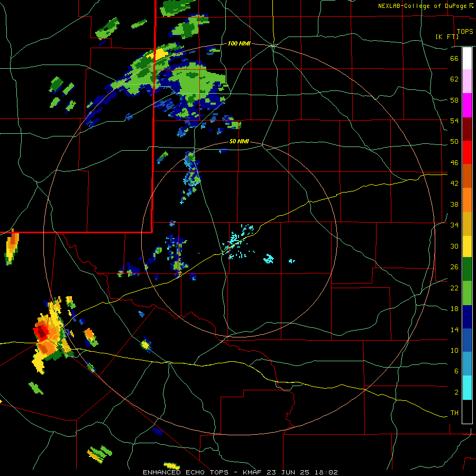Click the magenta legend swatch

click(x=467, y=105)
